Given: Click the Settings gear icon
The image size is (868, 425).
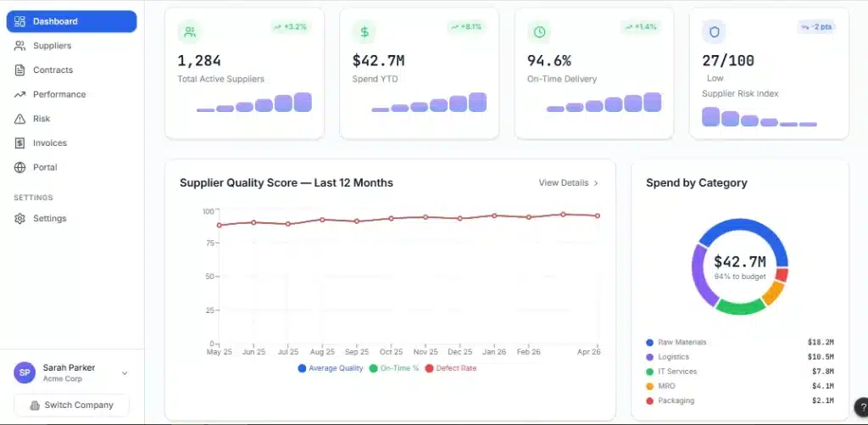Looking at the screenshot, I should pos(20,219).
